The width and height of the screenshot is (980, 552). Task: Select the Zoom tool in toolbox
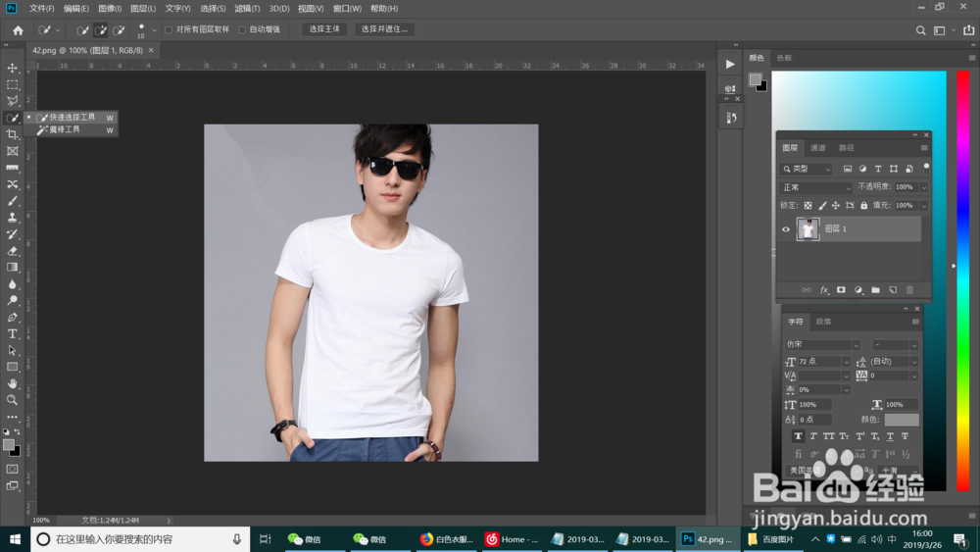click(12, 400)
